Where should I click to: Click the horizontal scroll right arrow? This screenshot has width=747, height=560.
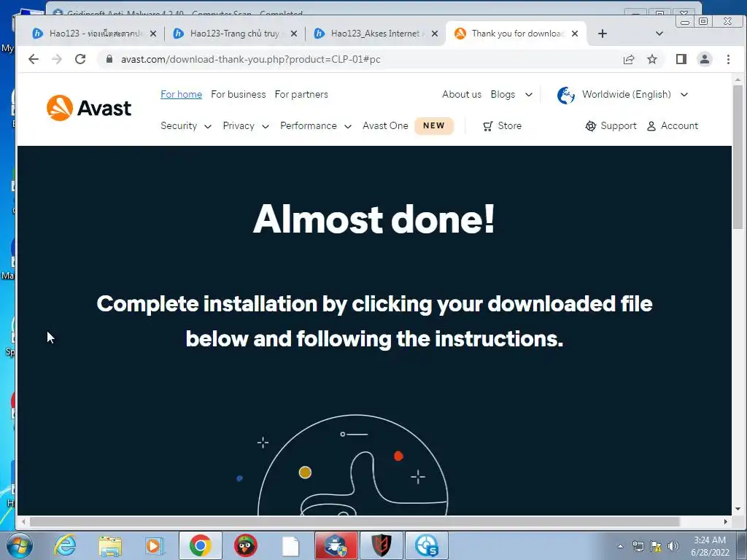tap(726, 522)
